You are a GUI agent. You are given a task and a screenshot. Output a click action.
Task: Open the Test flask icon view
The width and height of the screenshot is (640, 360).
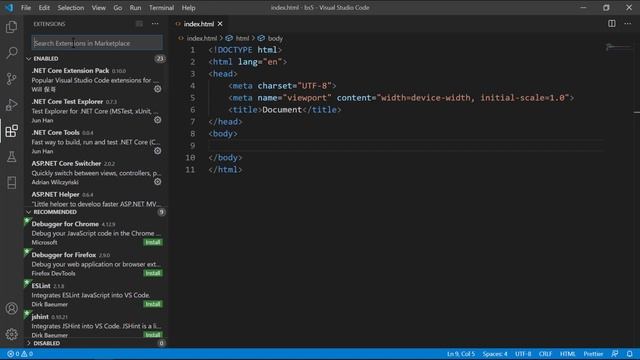(11, 157)
